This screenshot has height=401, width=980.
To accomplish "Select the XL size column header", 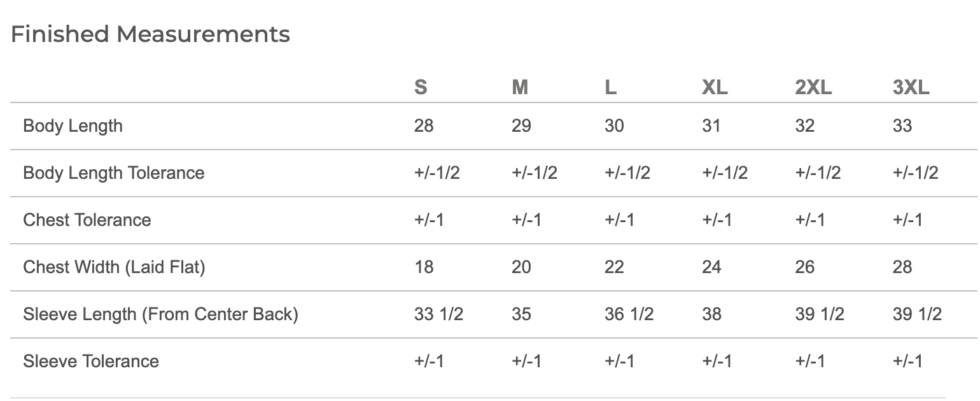I will 715,87.
